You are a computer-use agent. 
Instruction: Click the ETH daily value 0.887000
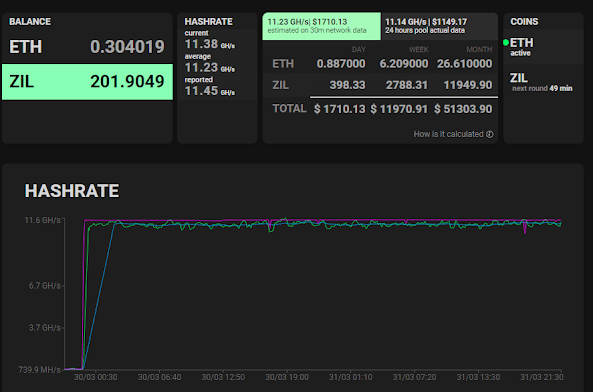pos(341,64)
